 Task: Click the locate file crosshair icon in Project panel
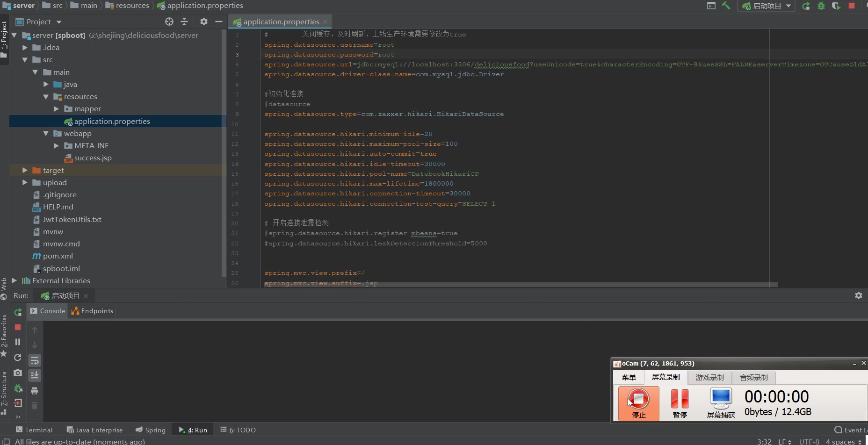[x=169, y=22]
